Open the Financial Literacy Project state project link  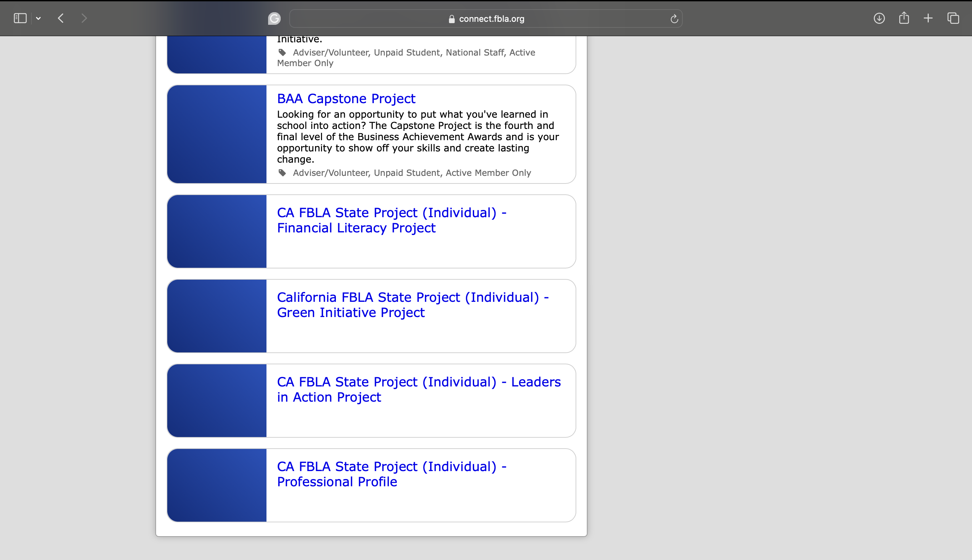391,220
